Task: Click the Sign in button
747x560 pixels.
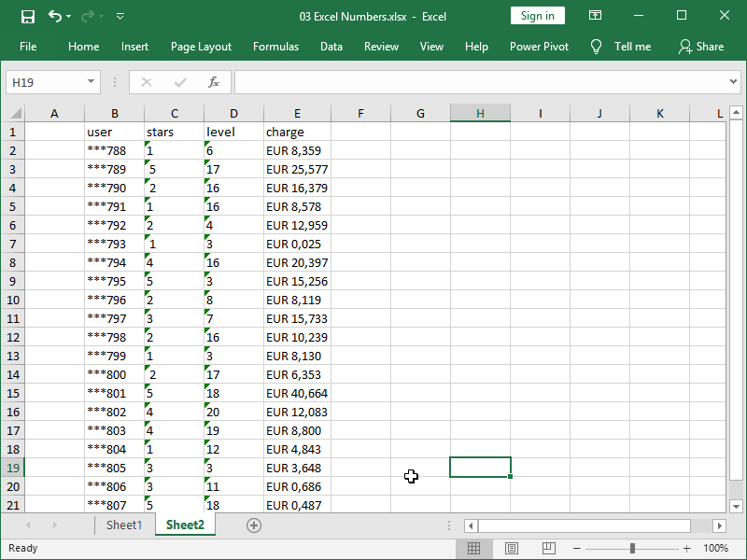Action: pos(537,15)
